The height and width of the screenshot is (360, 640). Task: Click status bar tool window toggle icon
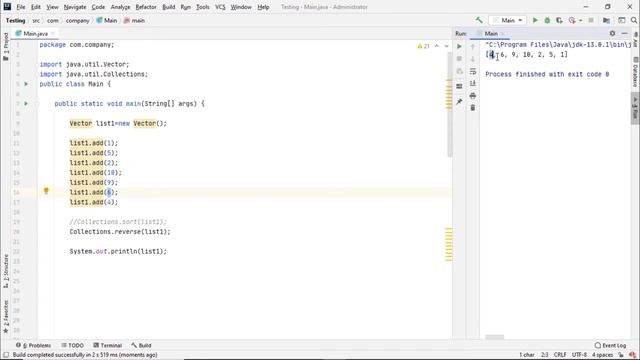[x=6, y=355]
